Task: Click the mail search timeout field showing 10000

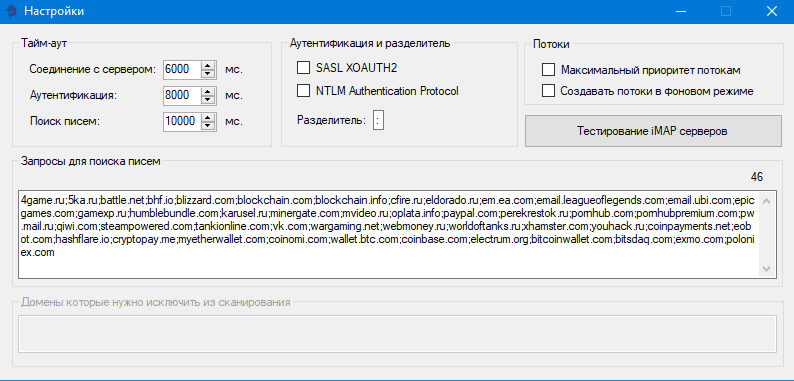Action: pyautogui.click(x=182, y=121)
